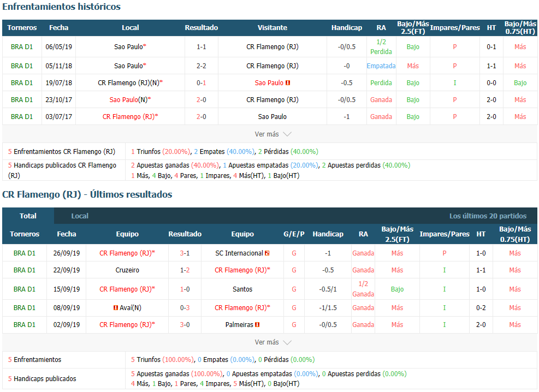Click Bajo HT value on 19/07/18 row
This screenshot has width=539, height=392.
520,83
